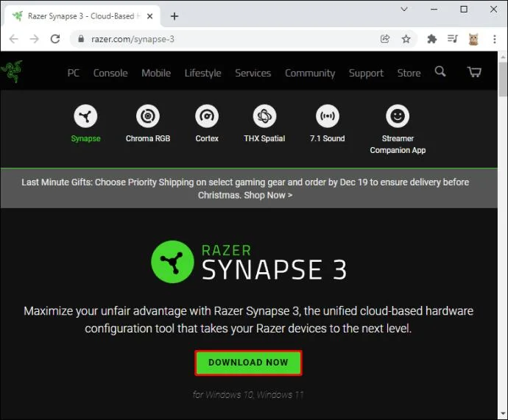View site info via padlock icon
Screen dimensions: 508x420
point(81,39)
